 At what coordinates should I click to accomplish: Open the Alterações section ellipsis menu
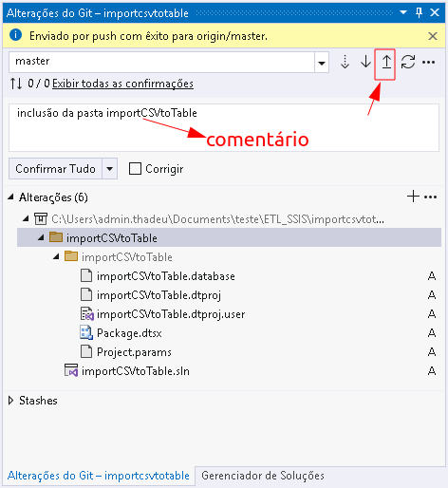pos(430,197)
